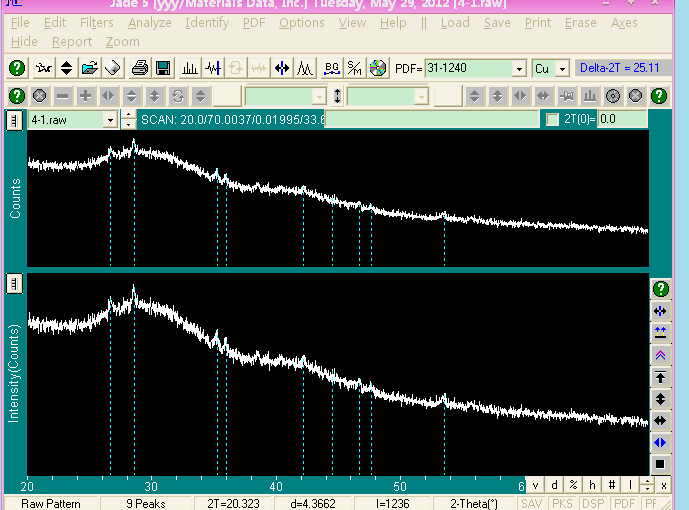Click Axes in the menu bar
Image resolution: width=689 pixels, height=510 pixels.
(x=624, y=23)
